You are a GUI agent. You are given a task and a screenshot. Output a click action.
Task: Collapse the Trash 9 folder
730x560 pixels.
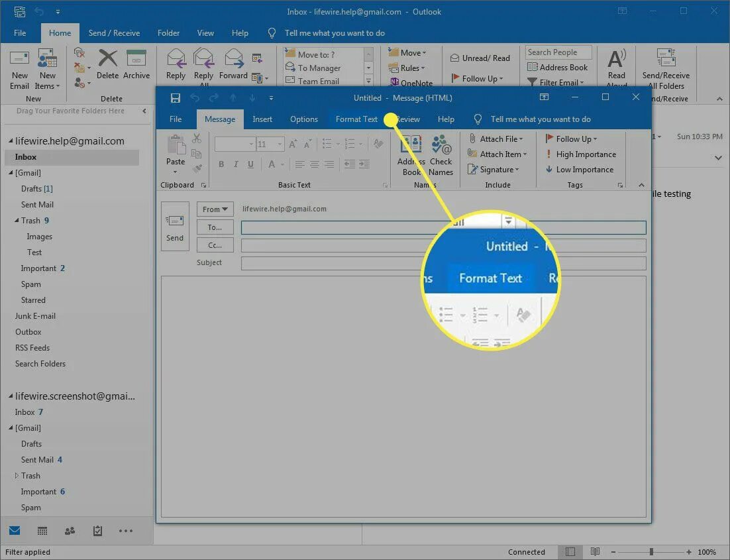tap(17, 221)
